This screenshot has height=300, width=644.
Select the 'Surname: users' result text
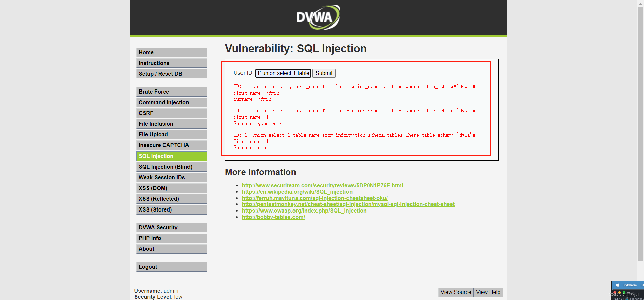(252, 147)
